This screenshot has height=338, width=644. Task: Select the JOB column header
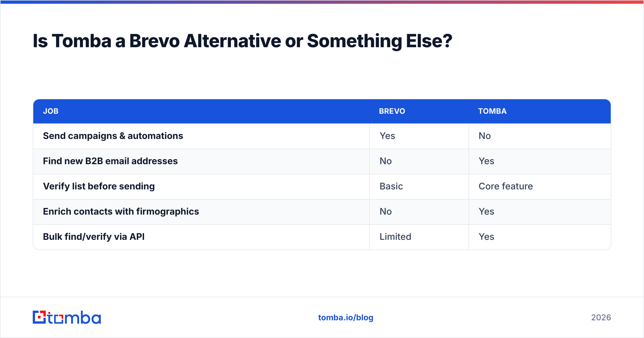pos(51,111)
